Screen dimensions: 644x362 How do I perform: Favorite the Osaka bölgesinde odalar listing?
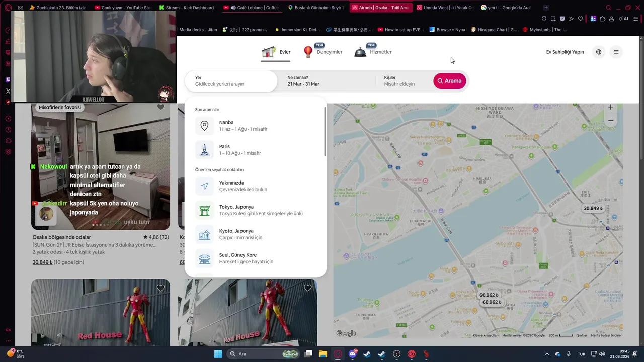point(160,107)
